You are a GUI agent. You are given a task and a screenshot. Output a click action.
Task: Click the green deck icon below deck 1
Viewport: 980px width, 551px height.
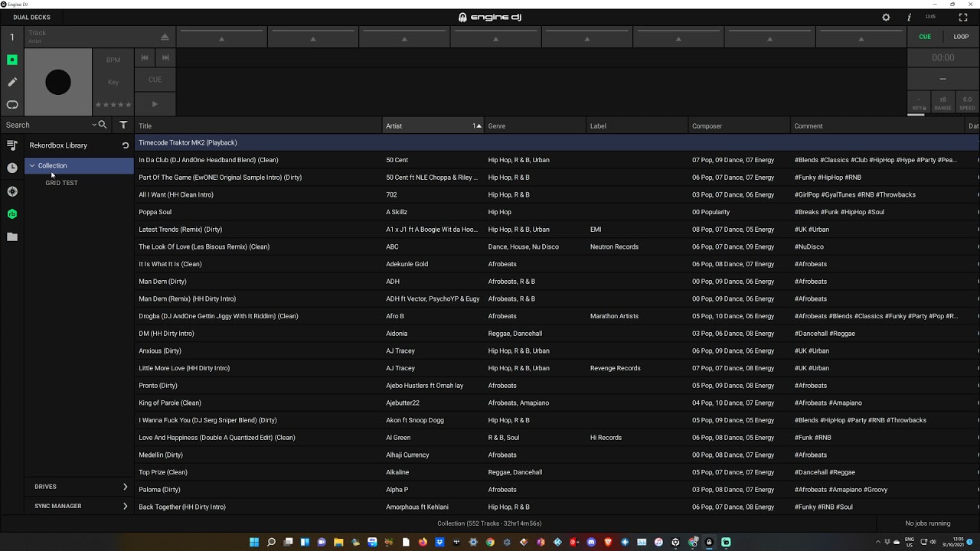pos(12,60)
